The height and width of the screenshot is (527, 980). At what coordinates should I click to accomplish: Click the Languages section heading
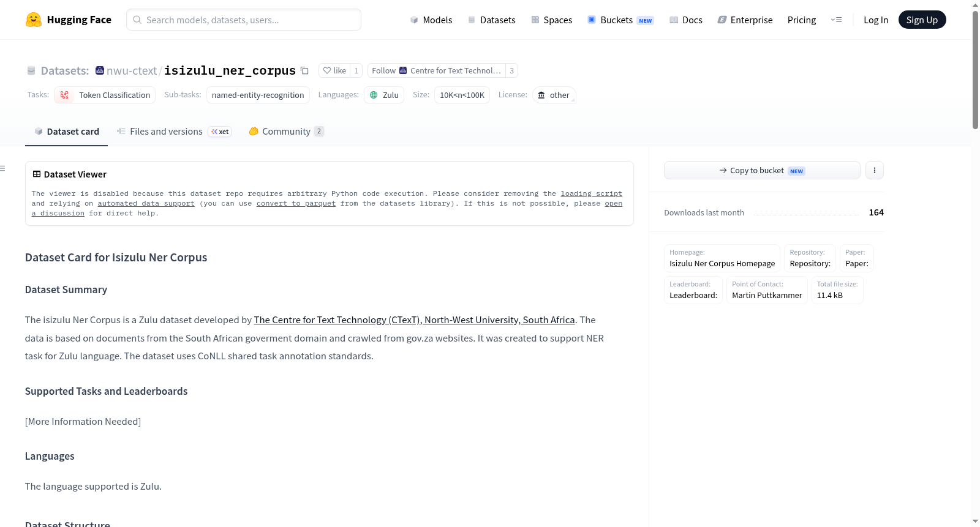[50, 456]
